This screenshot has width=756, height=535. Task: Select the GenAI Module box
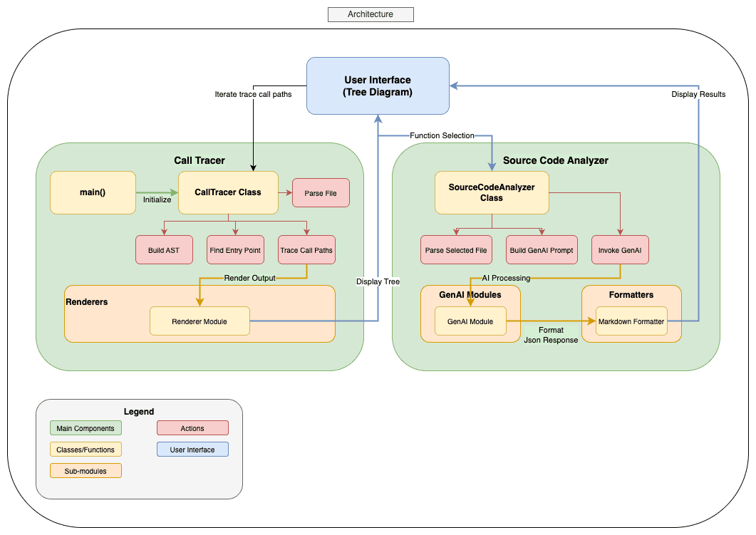[x=470, y=321]
